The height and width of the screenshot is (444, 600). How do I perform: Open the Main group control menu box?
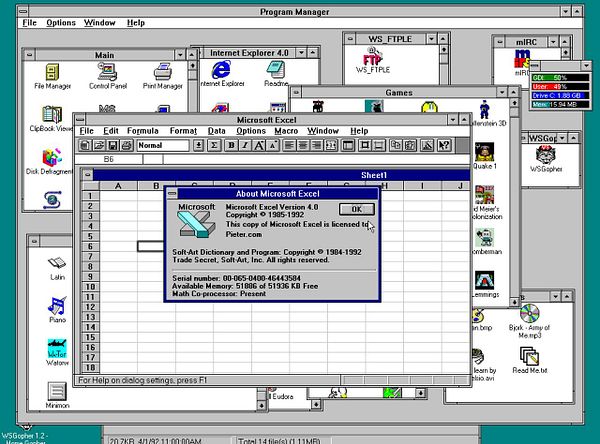pyautogui.click(x=29, y=55)
